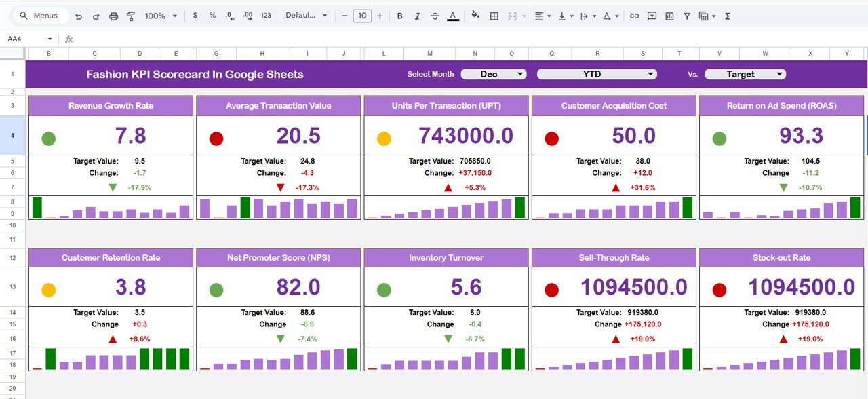Viewport: 868px width, 399px height.
Task: Select the Paint format tool
Action: 130,15
